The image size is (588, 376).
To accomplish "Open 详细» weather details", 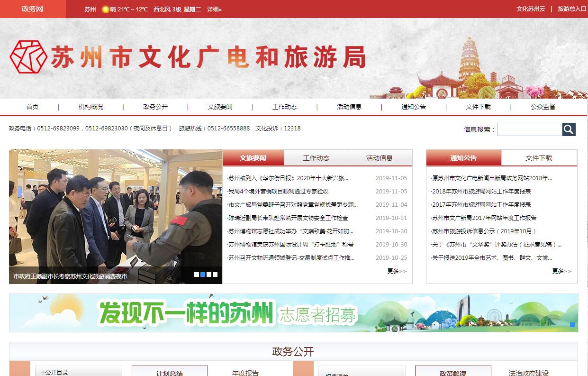I will point(214,9).
